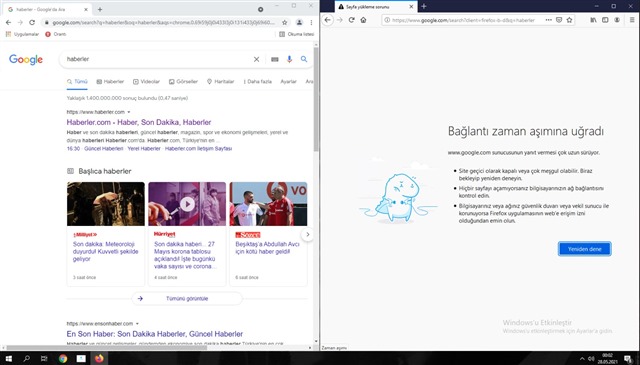
Task: Select the Tümü results tab
Action: (x=77, y=82)
